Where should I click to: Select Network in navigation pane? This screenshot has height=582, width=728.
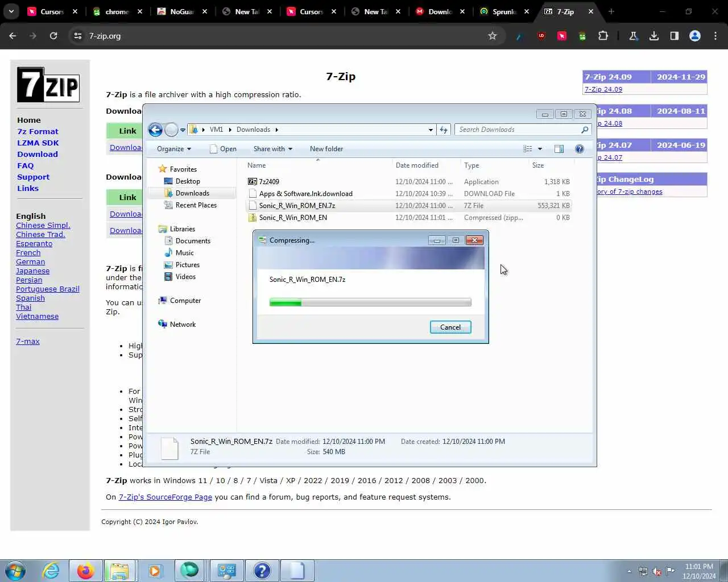pos(183,325)
